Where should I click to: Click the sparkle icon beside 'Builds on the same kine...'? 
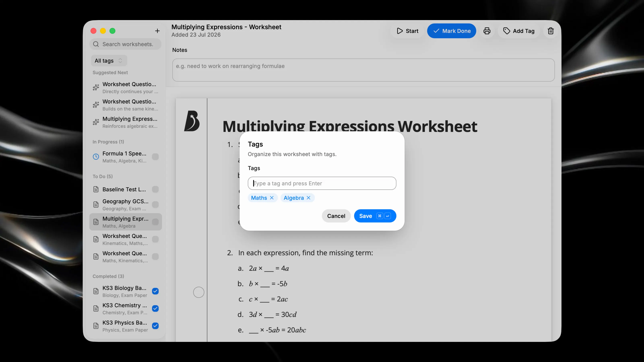(96, 105)
